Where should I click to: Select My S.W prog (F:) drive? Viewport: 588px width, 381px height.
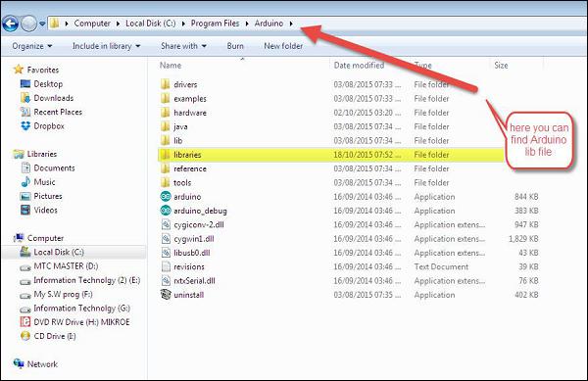(x=63, y=294)
